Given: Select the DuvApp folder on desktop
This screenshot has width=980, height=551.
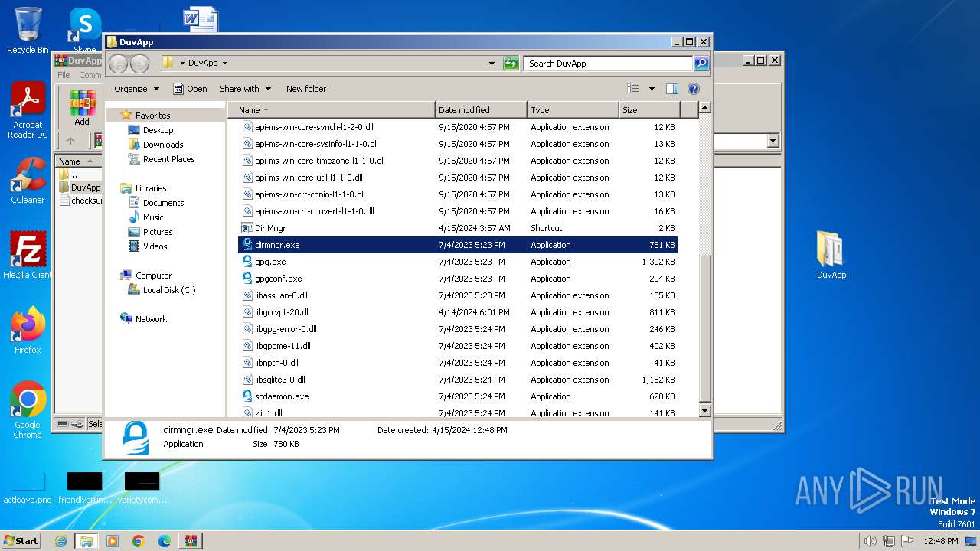Looking at the screenshot, I should (831, 255).
